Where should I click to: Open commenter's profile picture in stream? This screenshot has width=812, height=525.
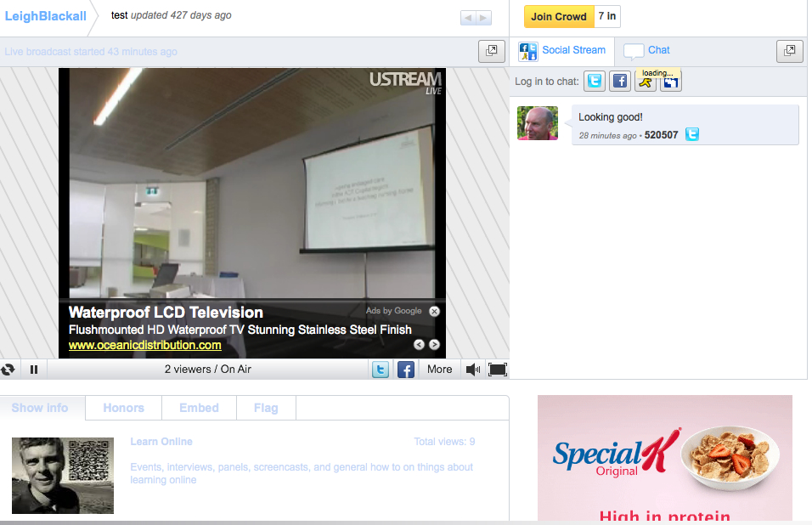coord(538,123)
